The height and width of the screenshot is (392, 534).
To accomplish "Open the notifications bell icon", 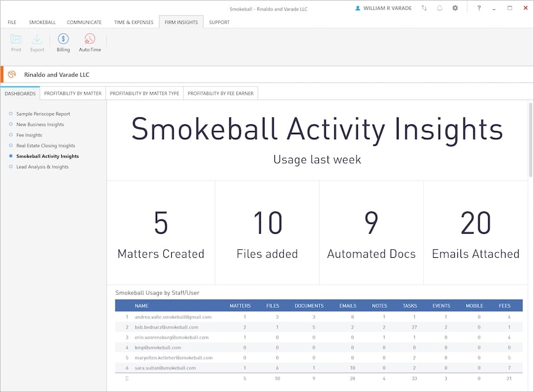I will click(x=439, y=8).
